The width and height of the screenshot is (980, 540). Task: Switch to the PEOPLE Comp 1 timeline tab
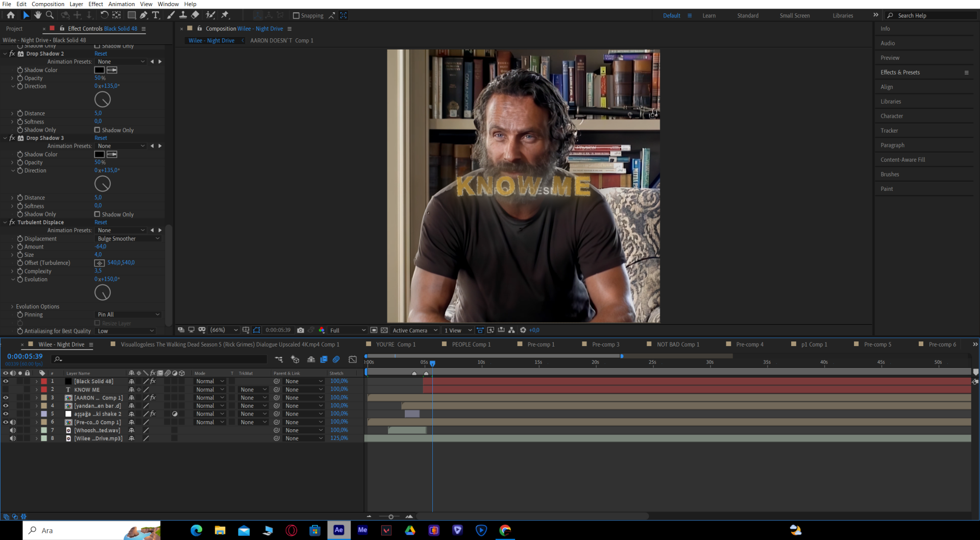[x=471, y=345]
